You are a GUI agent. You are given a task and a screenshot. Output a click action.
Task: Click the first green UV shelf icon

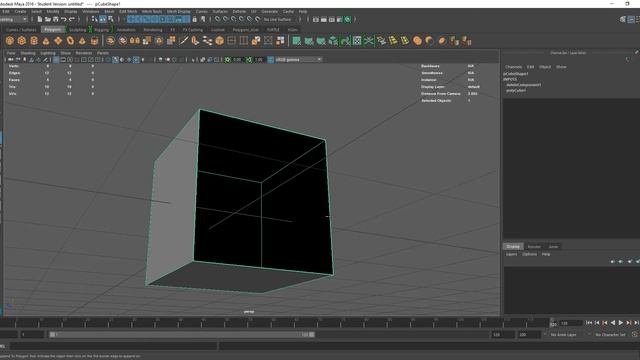click(297, 40)
